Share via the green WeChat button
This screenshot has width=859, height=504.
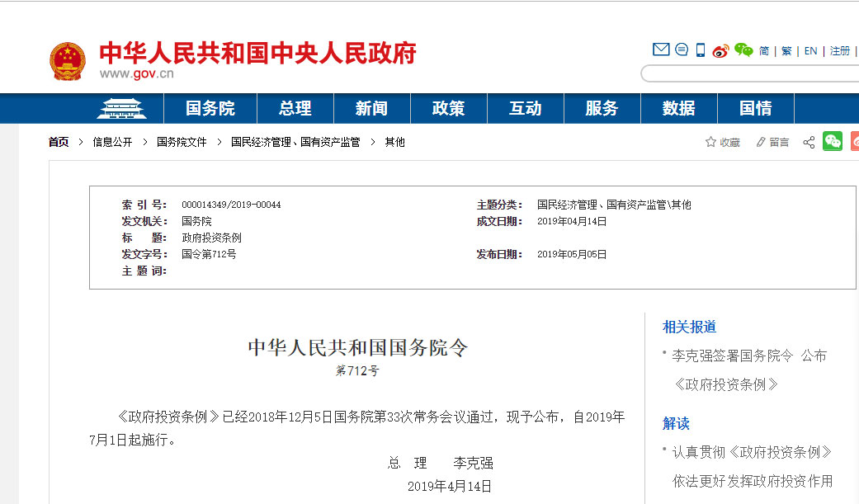(x=833, y=141)
